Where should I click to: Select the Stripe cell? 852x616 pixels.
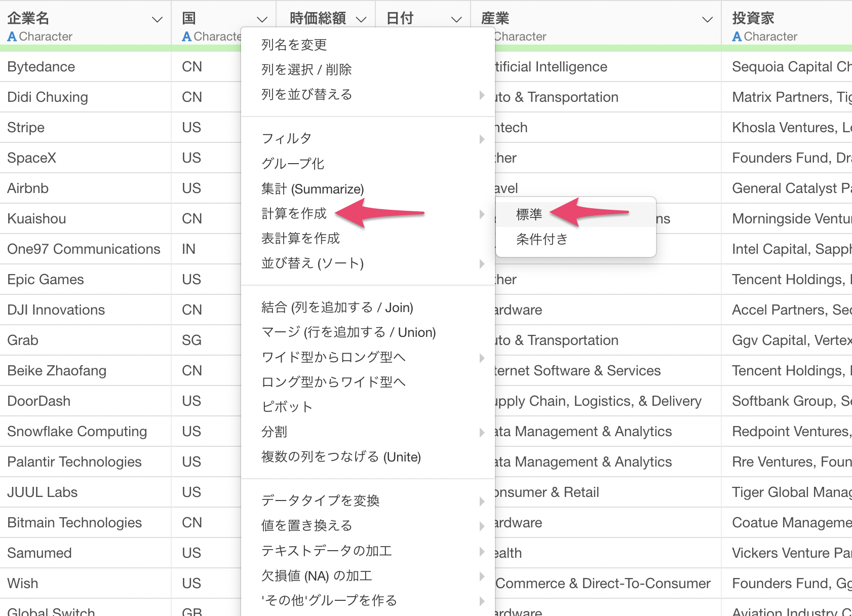click(86, 127)
